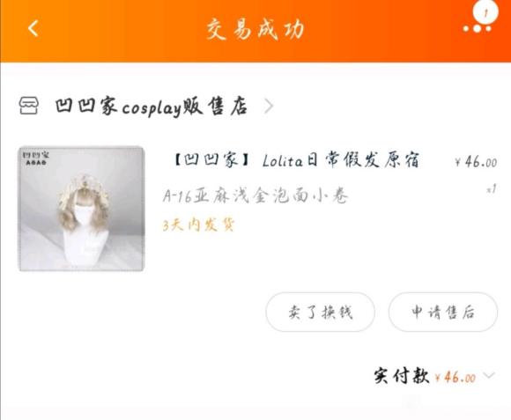Screen dimensions: 511x420
Task: Click the 交易成功 header title
Action: tap(255, 29)
